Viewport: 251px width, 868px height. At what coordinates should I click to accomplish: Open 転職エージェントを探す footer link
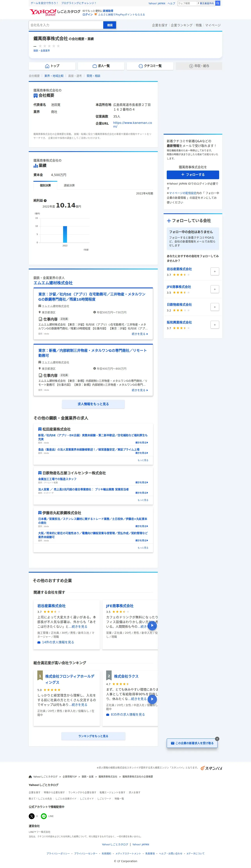[x=112, y=793]
